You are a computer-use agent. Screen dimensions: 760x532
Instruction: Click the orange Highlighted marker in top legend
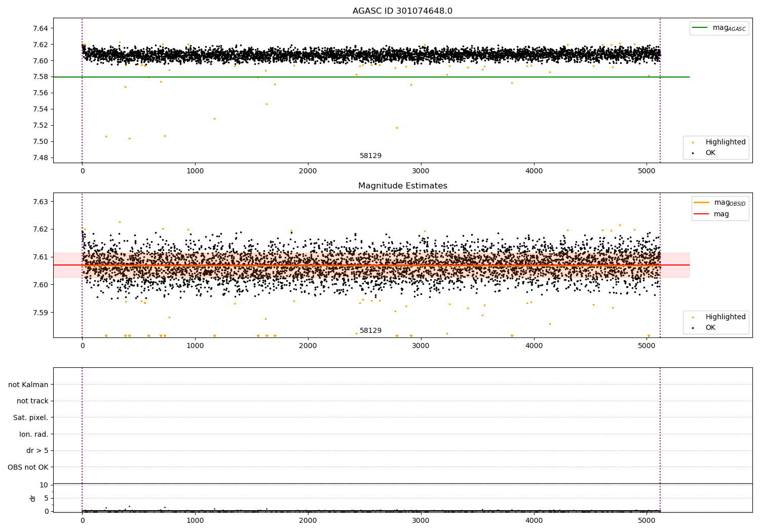point(693,142)
